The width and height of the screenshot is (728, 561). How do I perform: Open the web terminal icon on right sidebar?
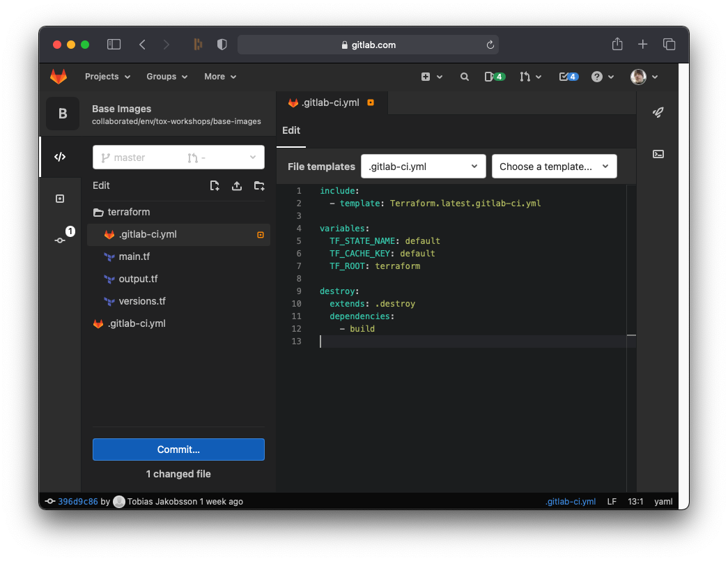point(658,154)
